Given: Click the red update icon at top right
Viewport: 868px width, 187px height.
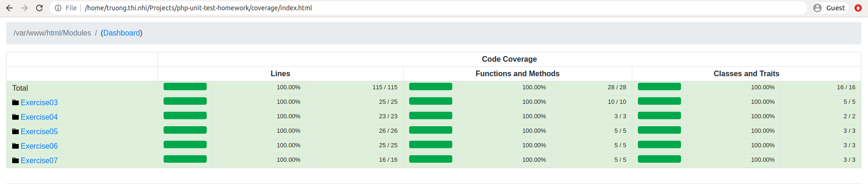Looking at the screenshot, I should pos(858,8).
